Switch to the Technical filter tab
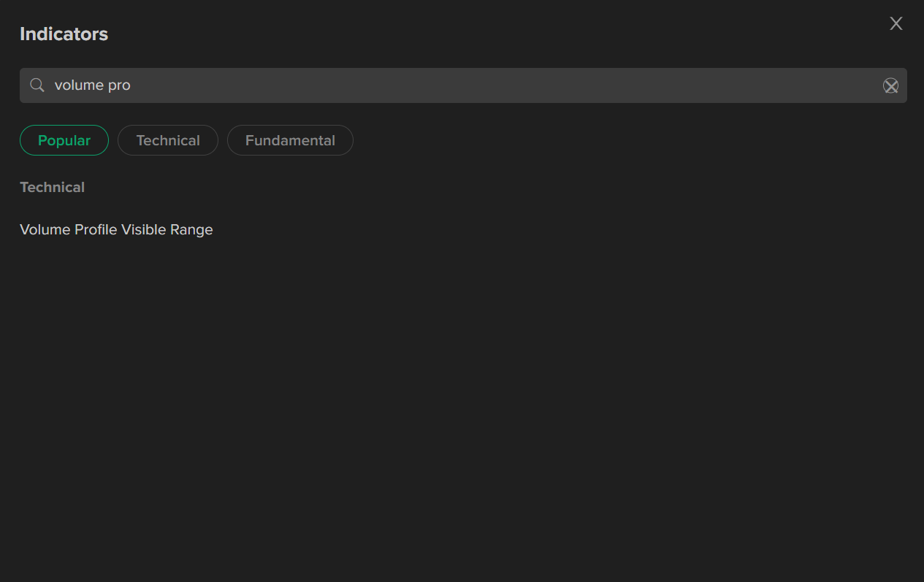 coord(168,140)
